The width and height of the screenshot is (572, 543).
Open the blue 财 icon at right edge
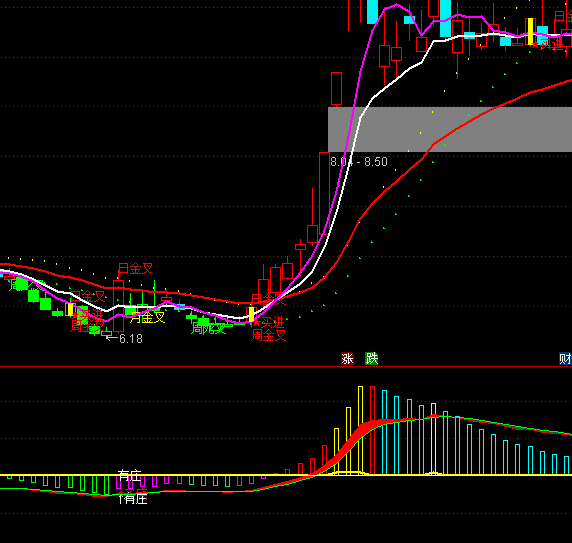pyautogui.click(x=565, y=358)
